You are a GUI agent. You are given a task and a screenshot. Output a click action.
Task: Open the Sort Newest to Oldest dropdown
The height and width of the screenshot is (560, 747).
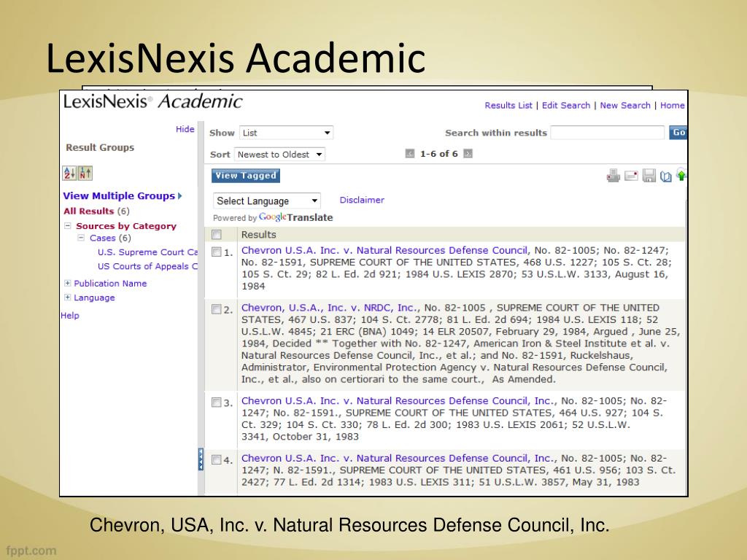click(279, 155)
